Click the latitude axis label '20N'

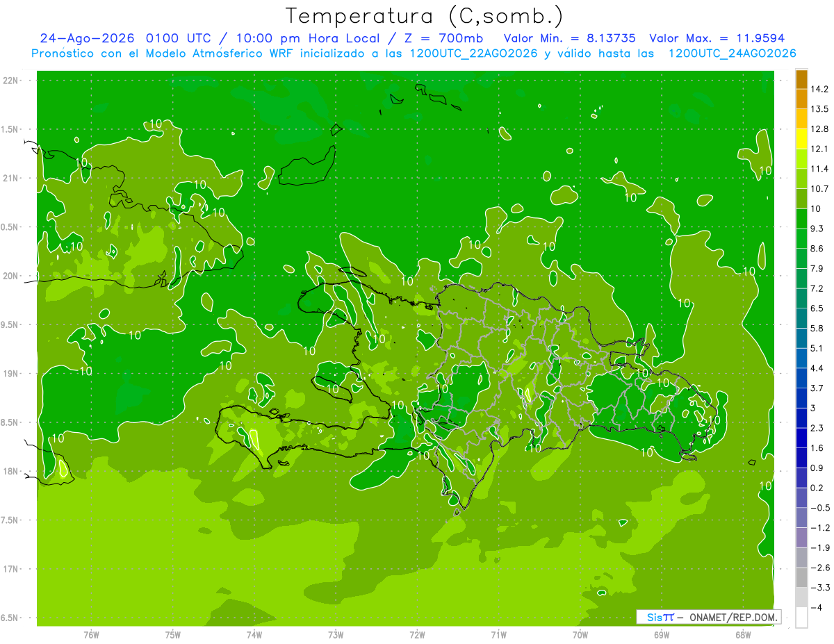tap(11, 276)
